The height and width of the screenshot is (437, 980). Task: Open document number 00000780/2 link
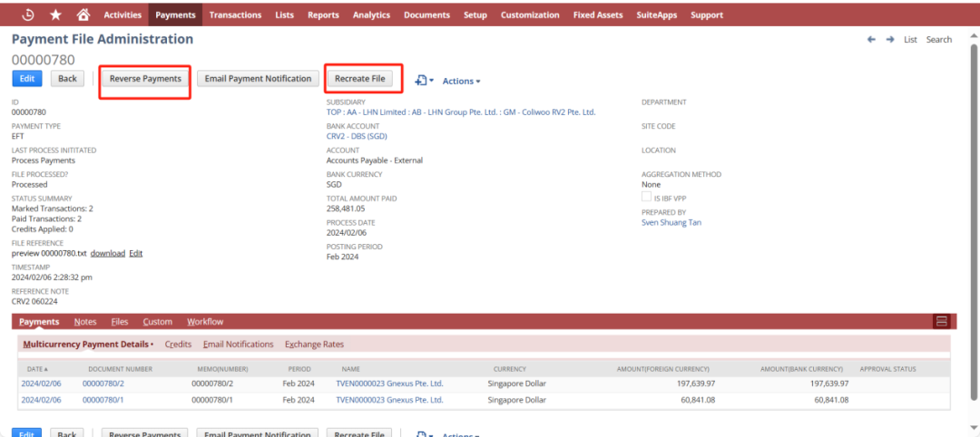[x=103, y=384]
